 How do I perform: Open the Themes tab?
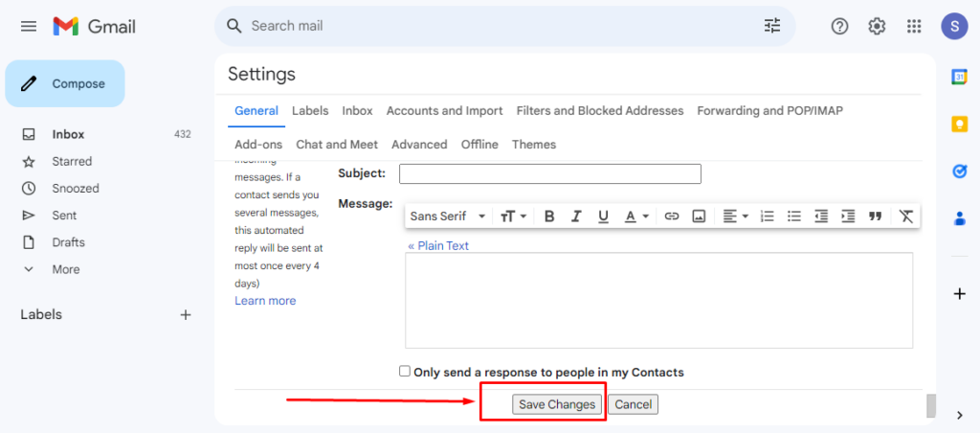click(534, 145)
